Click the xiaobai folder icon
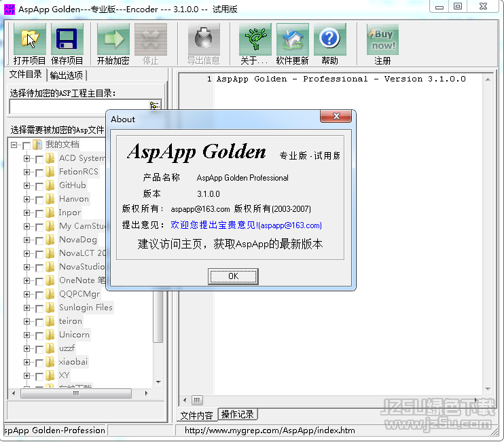 (50, 362)
